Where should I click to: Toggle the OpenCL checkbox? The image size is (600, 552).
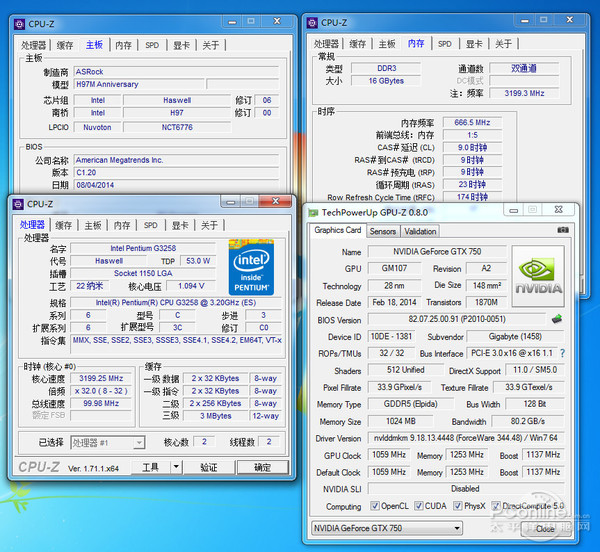(375, 506)
